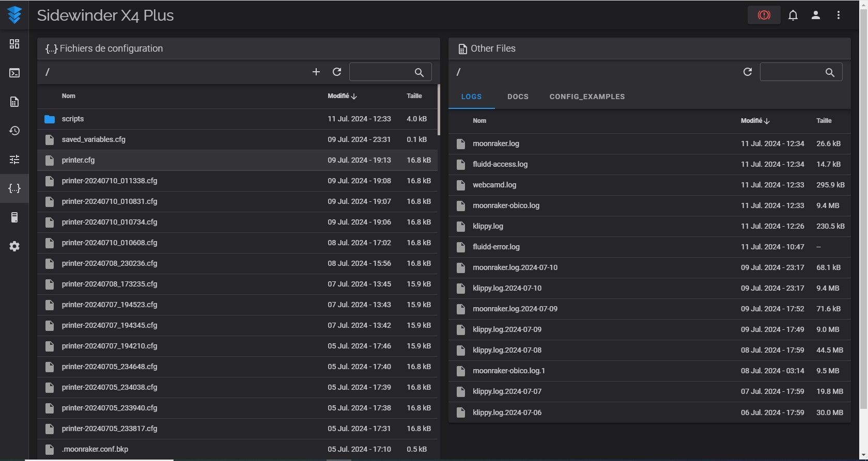
Task: Open the Tune sliders page in the sidebar
Action: point(14,160)
